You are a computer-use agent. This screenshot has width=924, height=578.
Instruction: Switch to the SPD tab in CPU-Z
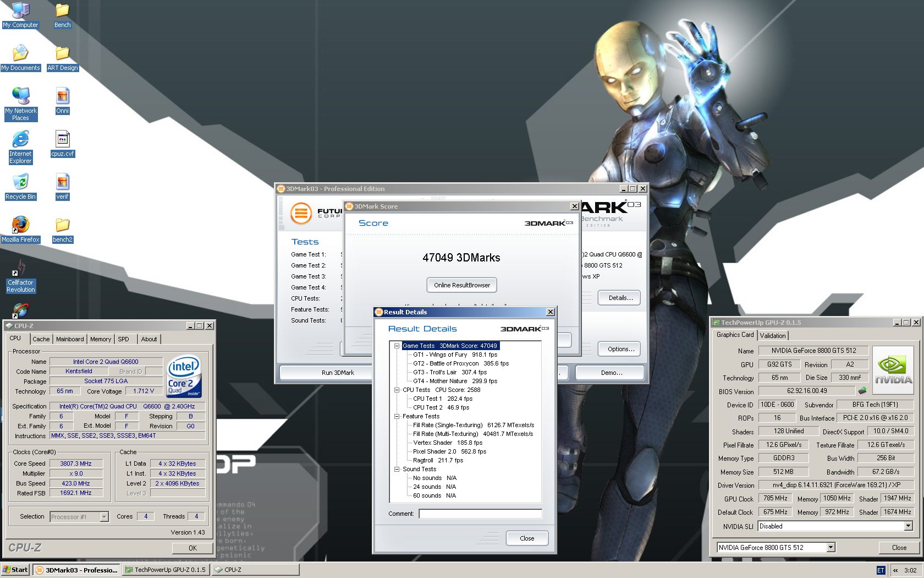(x=124, y=339)
